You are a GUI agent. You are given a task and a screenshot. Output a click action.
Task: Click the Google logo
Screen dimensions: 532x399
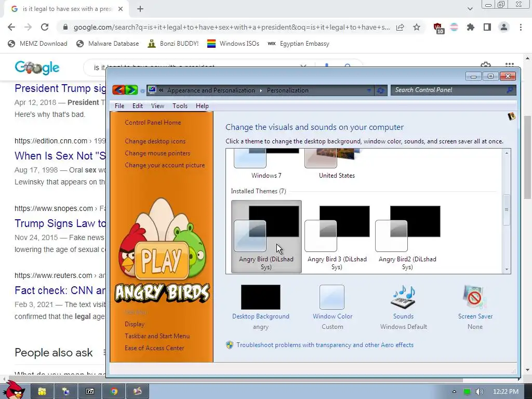tap(37, 68)
